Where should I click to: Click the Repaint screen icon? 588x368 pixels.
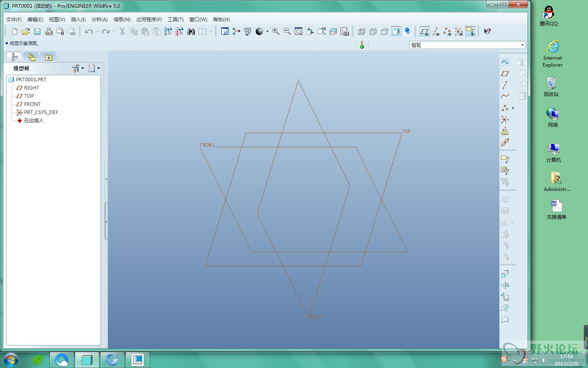coord(225,31)
